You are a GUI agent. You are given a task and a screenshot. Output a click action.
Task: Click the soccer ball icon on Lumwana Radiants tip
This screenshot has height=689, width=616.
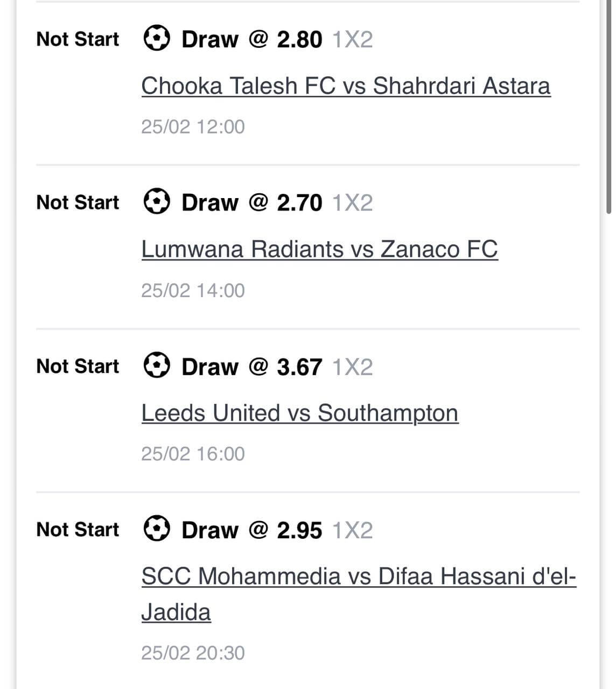157,202
